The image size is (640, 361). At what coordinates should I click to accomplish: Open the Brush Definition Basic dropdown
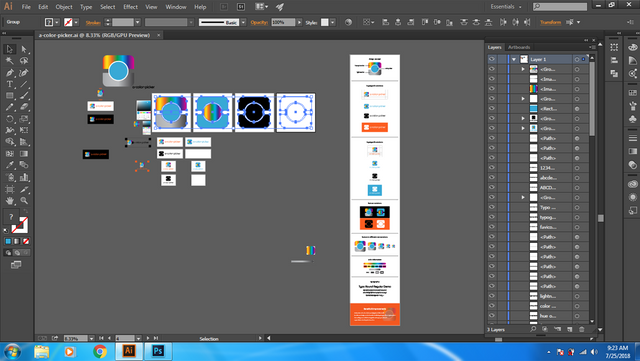(243, 22)
